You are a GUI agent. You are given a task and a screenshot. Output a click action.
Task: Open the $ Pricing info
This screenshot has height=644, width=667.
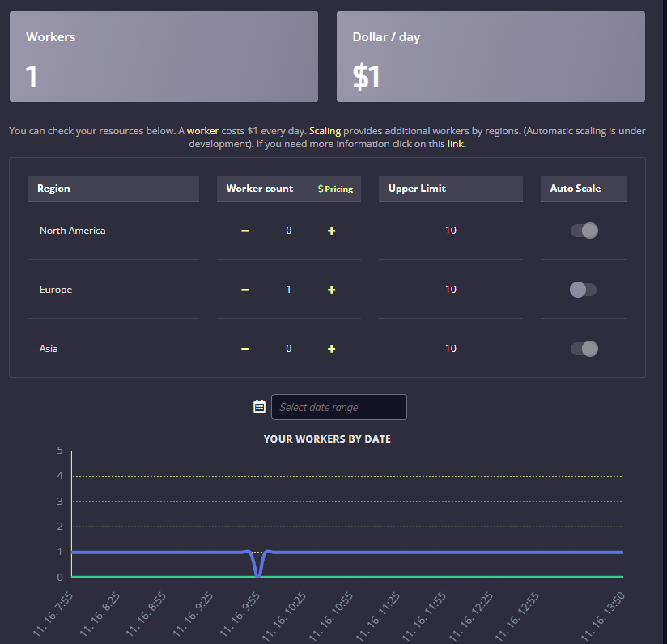335,189
